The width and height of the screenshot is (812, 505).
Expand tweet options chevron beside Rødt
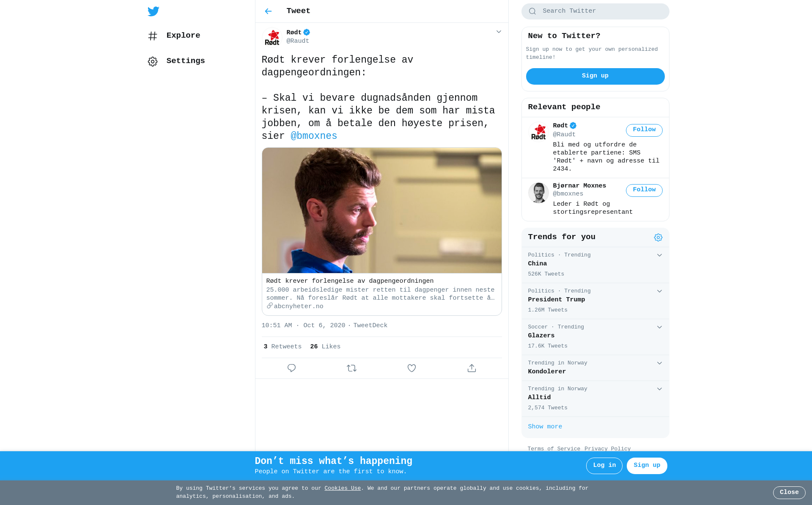(x=499, y=32)
